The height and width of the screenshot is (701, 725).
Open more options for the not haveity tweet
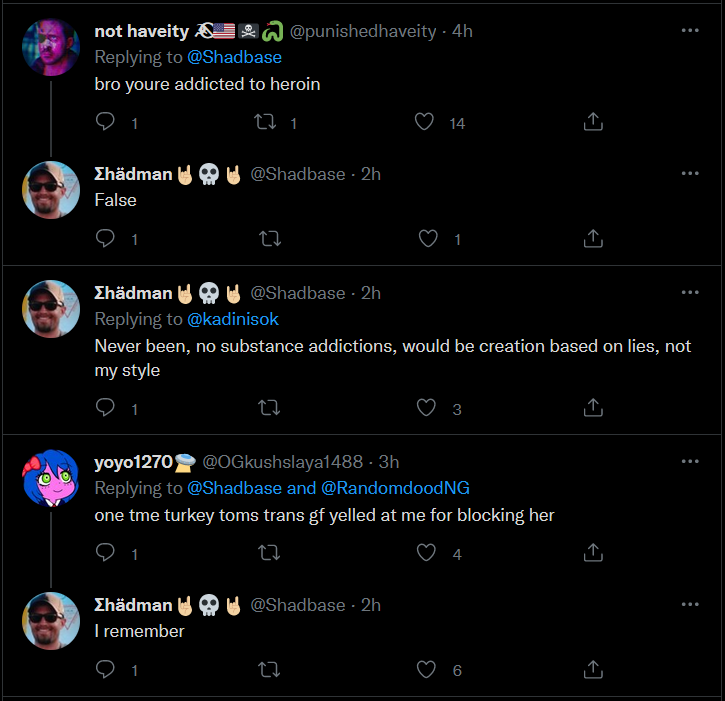(690, 31)
